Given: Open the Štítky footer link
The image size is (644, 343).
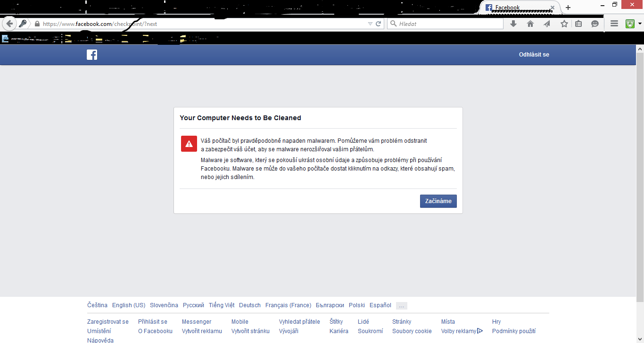Looking at the screenshot, I should tap(336, 322).
